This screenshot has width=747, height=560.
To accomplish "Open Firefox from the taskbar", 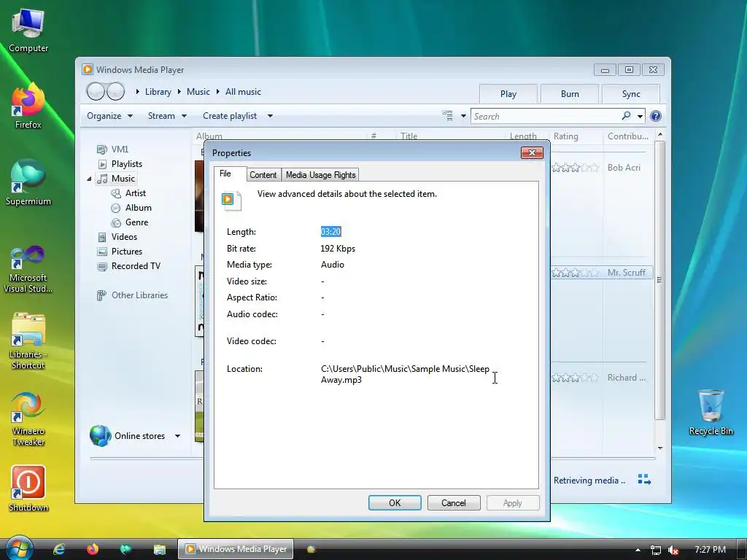I will coord(93,549).
